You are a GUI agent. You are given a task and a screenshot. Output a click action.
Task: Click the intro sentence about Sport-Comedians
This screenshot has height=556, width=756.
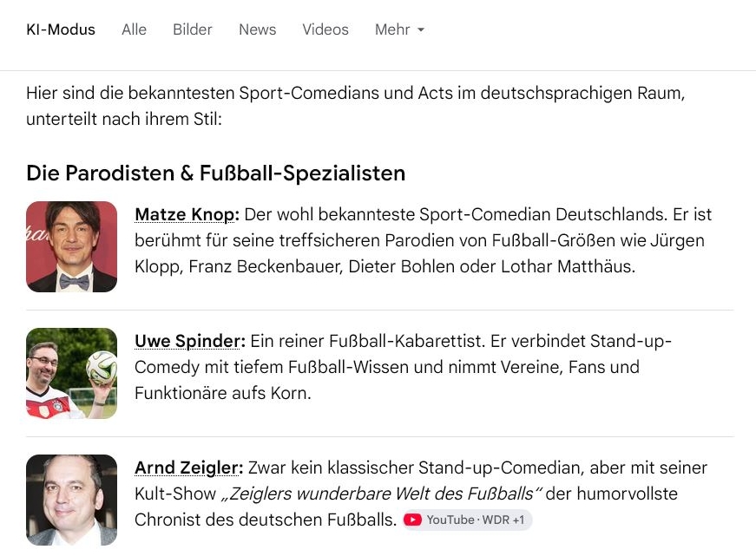(355, 106)
